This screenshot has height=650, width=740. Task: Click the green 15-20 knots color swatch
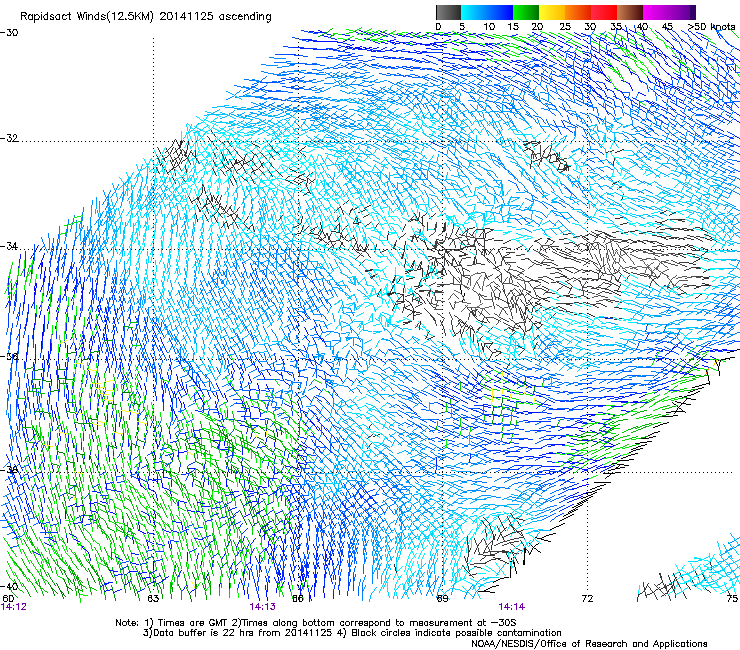coord(526,12)
